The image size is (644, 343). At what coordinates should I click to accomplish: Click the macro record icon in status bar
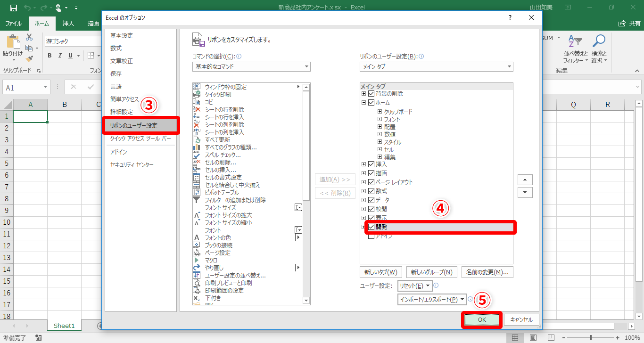pyautogui.click(x=38, y=338)
